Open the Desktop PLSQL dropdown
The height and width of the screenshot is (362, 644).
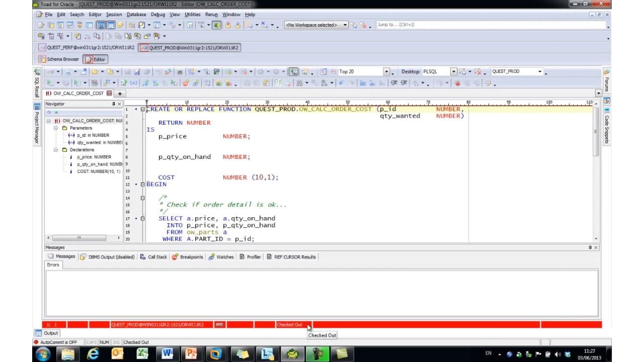pyautogui.click(x=453, y=72)
